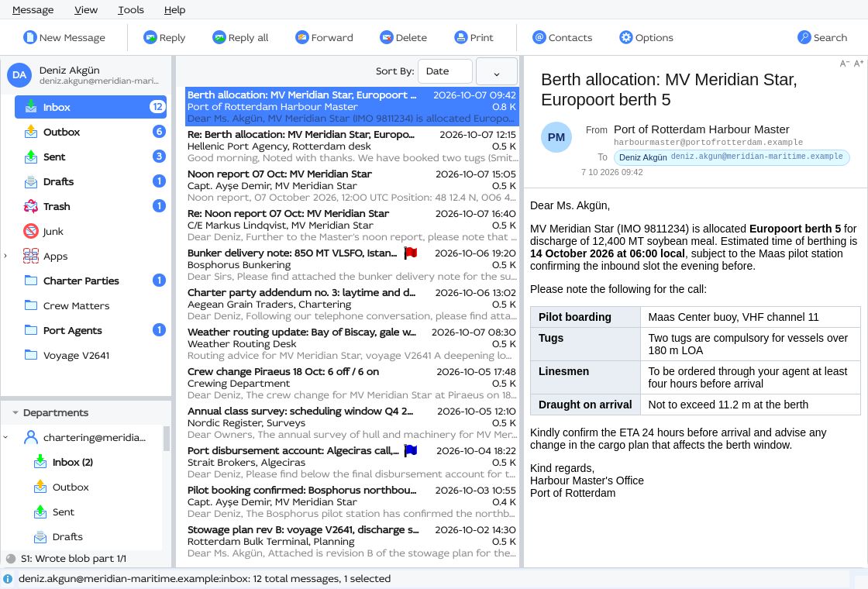Click the red flag on Bunker delivery note
This screenshot has width=868, height=589.
pyautogui.click(x=410, y=253)
